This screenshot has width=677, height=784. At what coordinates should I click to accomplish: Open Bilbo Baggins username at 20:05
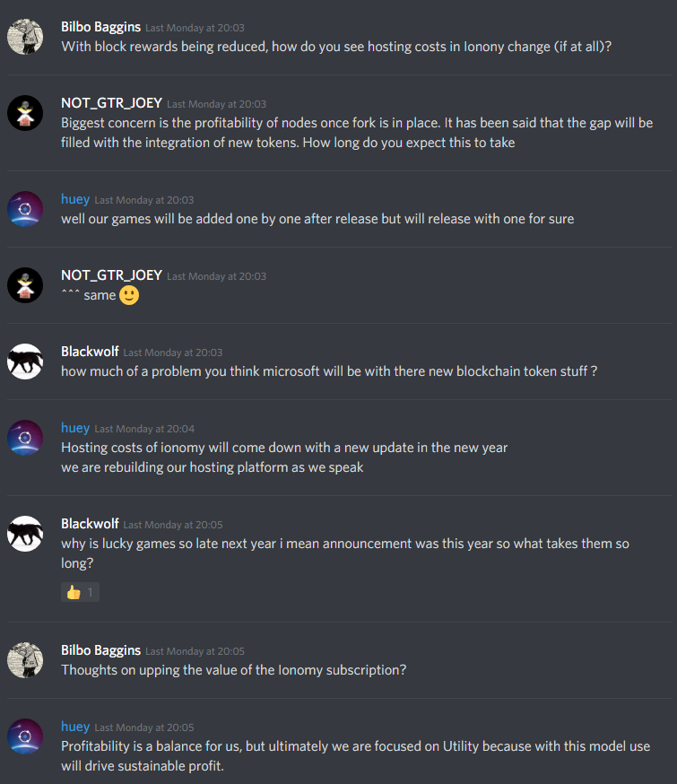tap(101, 650)
